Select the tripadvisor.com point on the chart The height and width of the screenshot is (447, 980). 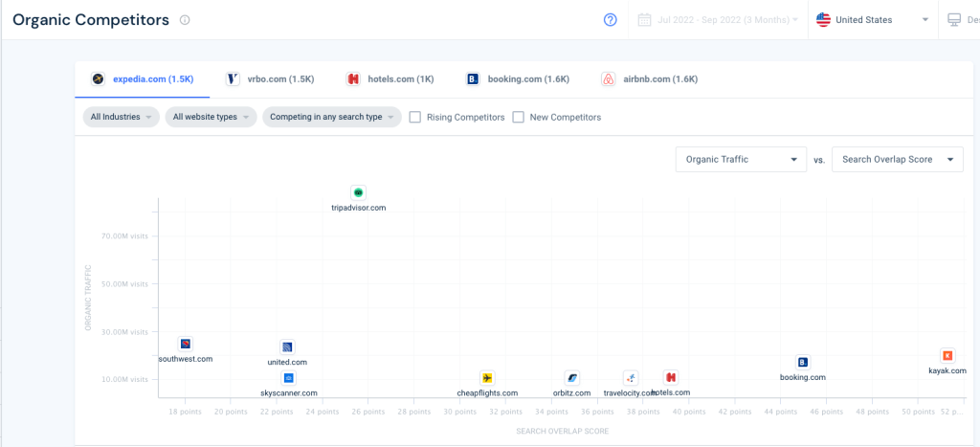[358, 192]
